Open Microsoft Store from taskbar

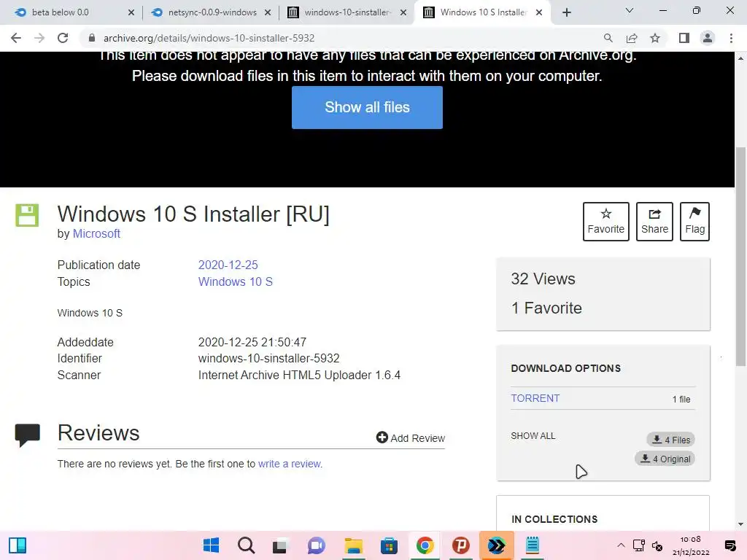tap(389, 545)
